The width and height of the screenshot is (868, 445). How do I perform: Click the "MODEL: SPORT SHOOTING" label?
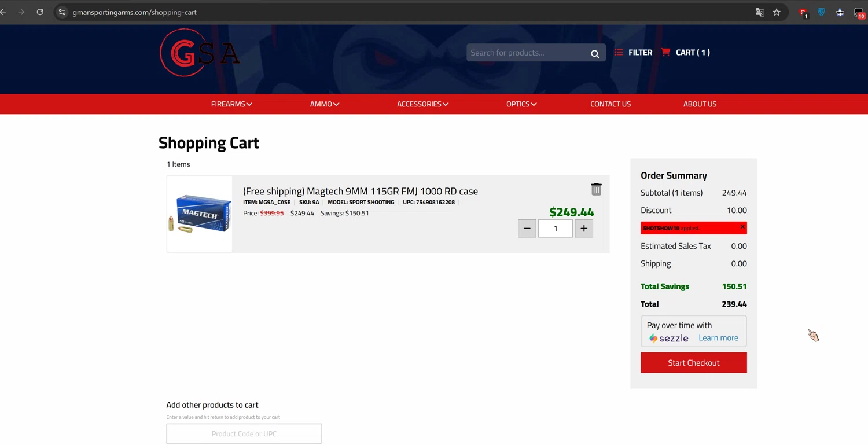click(x=361, y=203)
